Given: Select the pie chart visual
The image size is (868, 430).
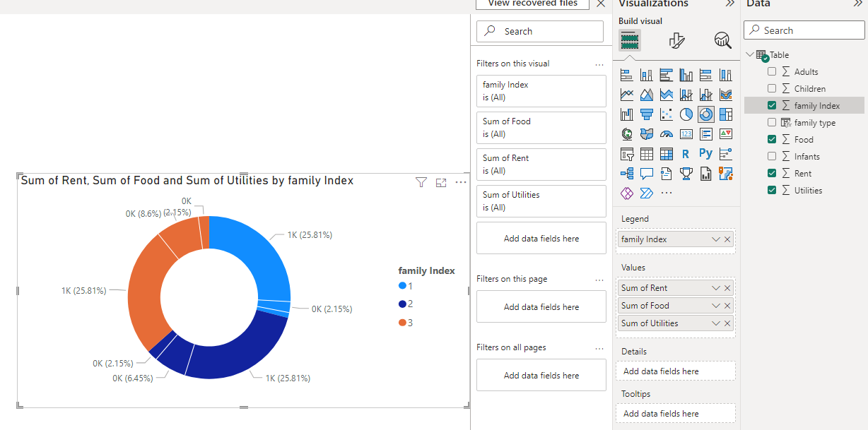Looking at the screenshot, I should [x=686, y=114].
